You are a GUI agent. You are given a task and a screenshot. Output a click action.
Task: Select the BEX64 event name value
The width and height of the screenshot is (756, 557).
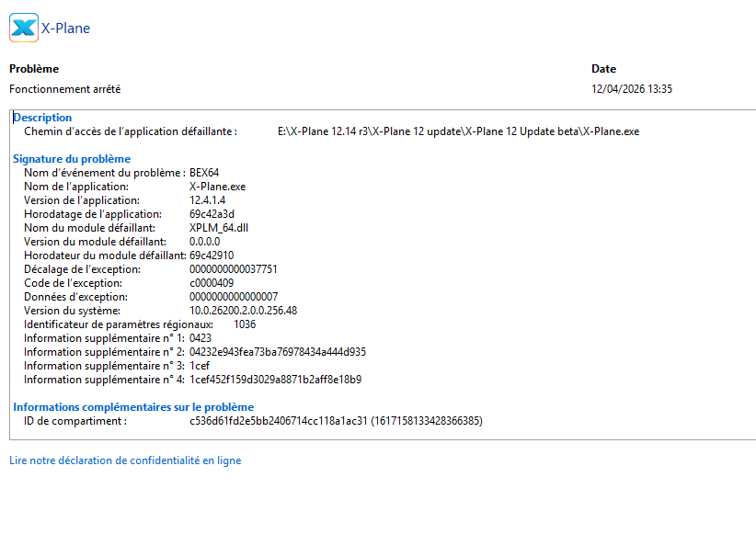click(204, 173)
